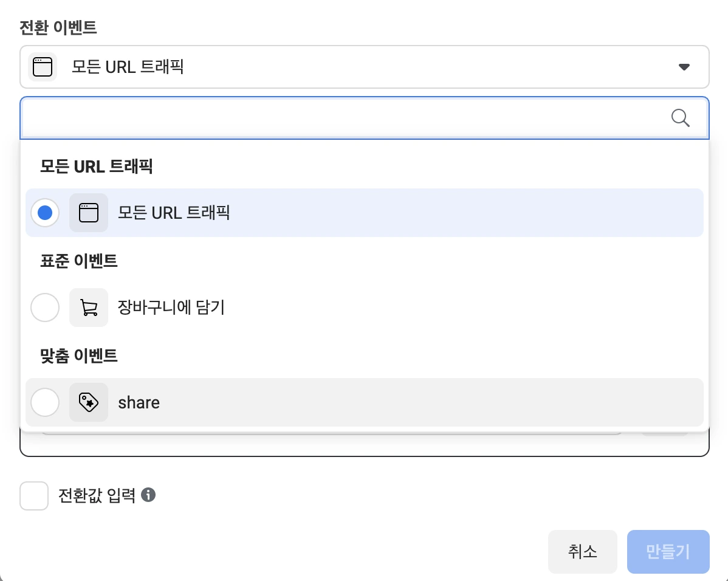
Task: Choose the share custom event label
Action: point(139,402)
